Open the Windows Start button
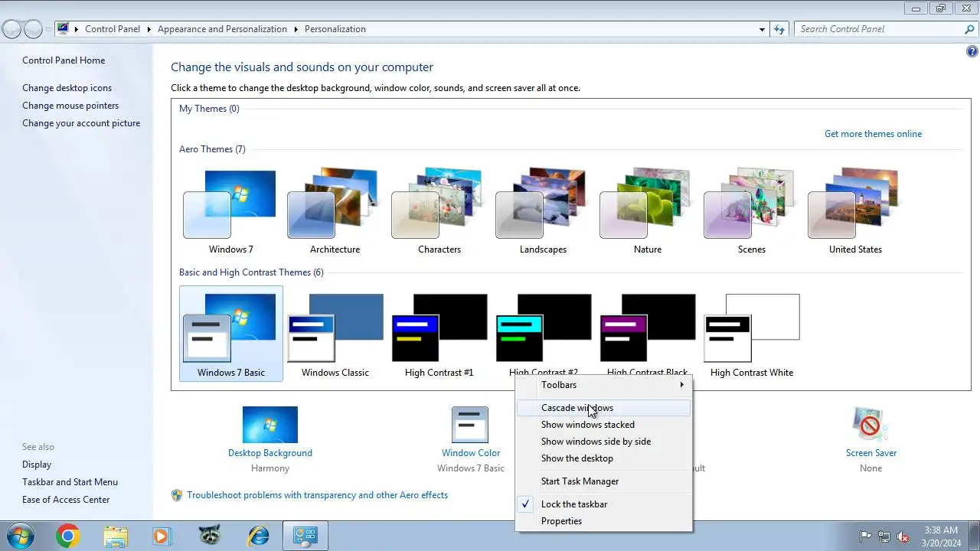This screenshot has height=551, width=980. coord(20,536)
